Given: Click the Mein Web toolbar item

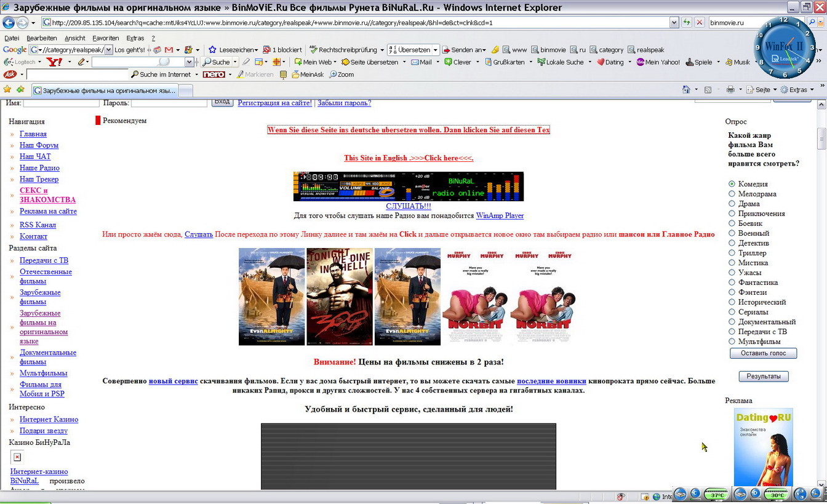Looking at the screenshot, I should click(313, 62).
